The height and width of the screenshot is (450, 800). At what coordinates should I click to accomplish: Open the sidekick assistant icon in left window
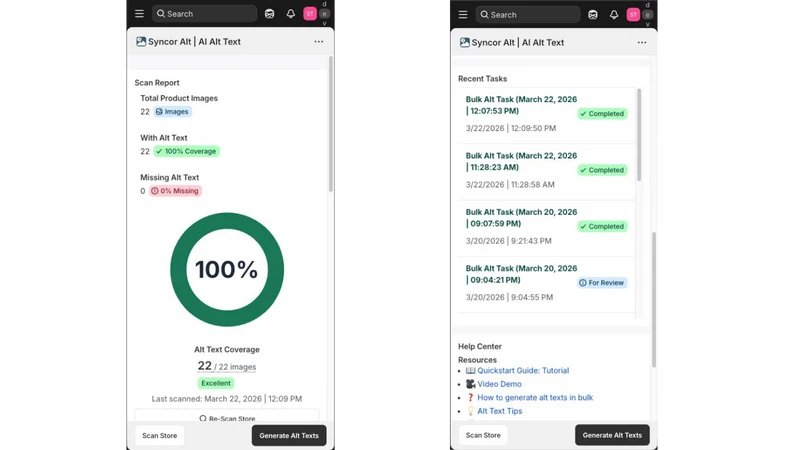pos(269,14)
